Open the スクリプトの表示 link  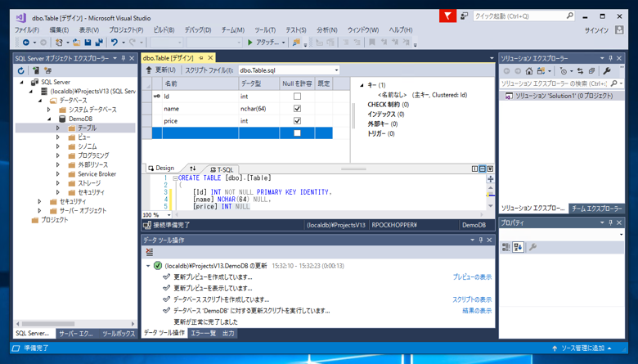(x=472, y=299)
